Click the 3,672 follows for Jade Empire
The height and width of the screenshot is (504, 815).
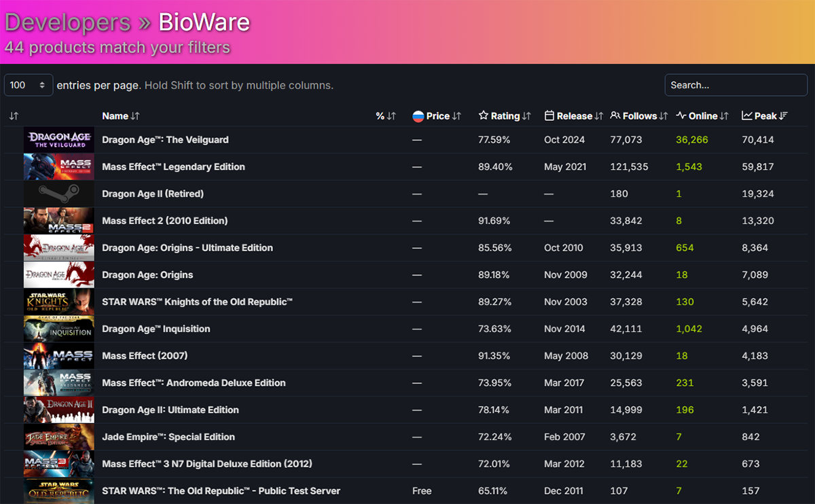click(x=623, y=437)
